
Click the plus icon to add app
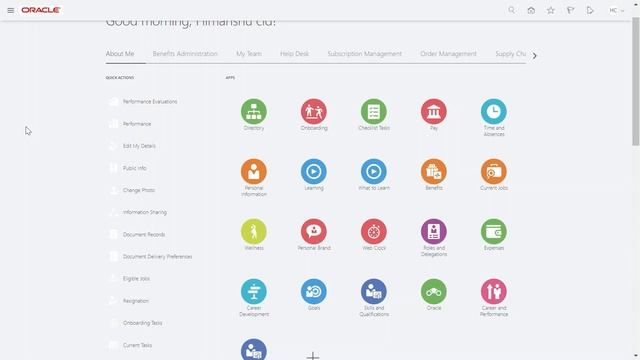pyautogui.click(x=313, y=356)
